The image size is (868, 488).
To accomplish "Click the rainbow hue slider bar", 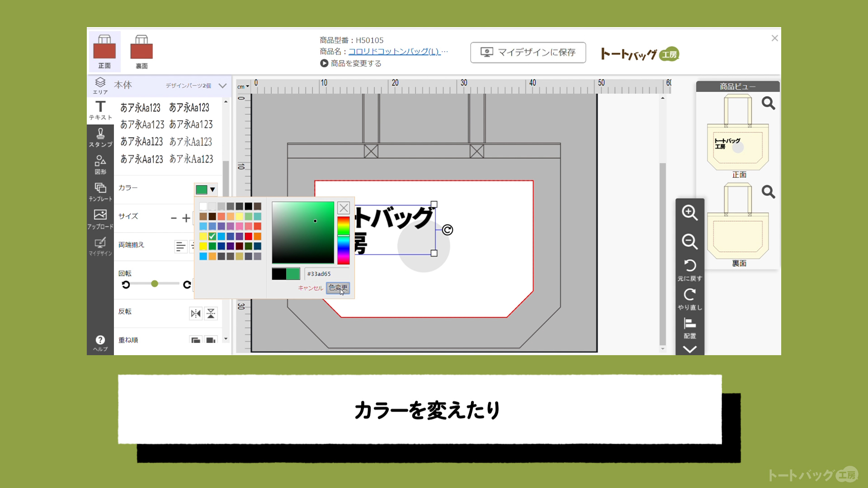I will tap(343, 240).
